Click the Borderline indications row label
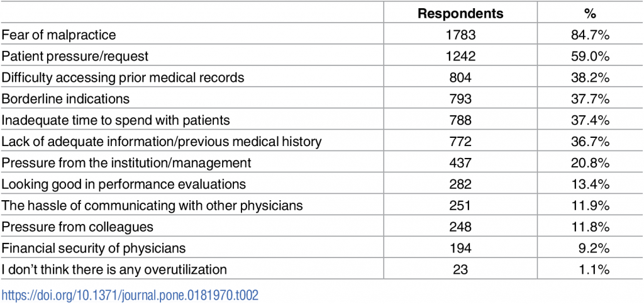Viewport: 644px width, 304px height. [65, 99]
